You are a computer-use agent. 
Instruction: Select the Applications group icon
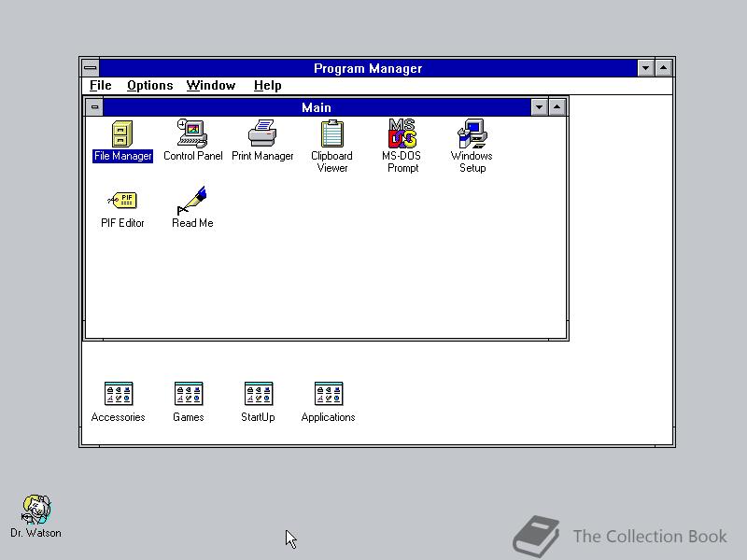pyautogui.click(x=329, y=394)
